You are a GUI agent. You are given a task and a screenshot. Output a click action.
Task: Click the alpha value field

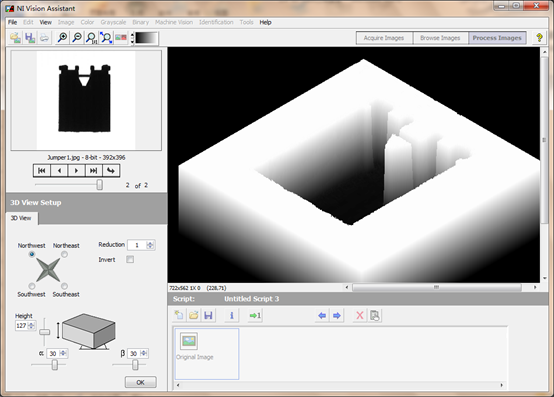(53, 353)
